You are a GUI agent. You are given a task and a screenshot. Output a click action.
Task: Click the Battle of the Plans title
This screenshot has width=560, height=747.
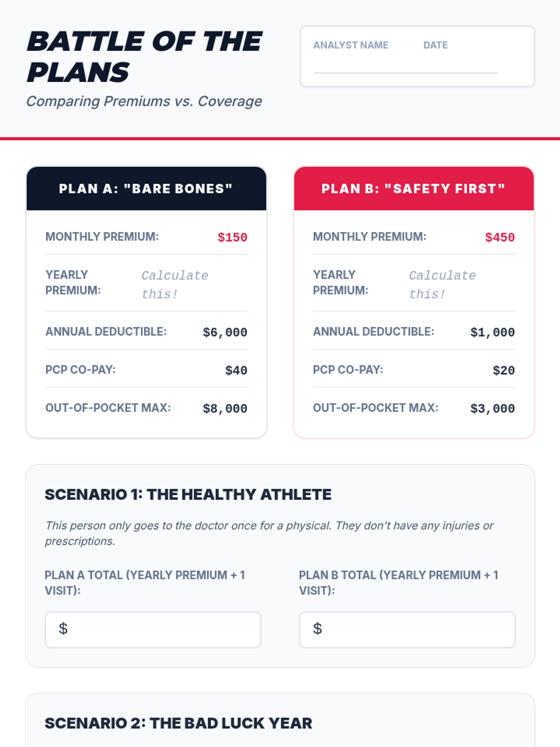pos(145,56)
